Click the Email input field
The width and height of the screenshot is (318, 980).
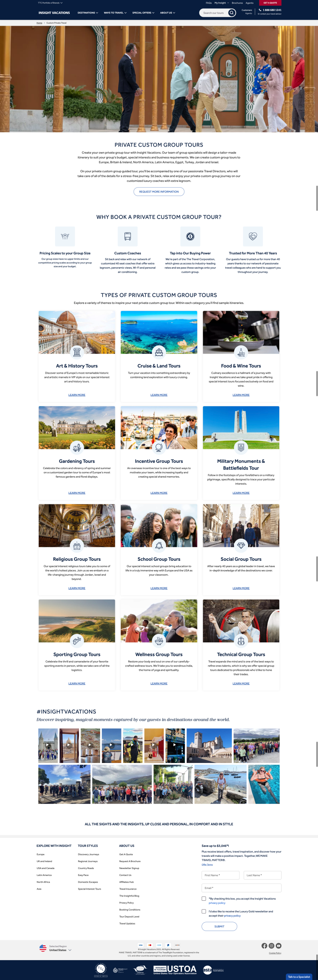pos(241,888)
